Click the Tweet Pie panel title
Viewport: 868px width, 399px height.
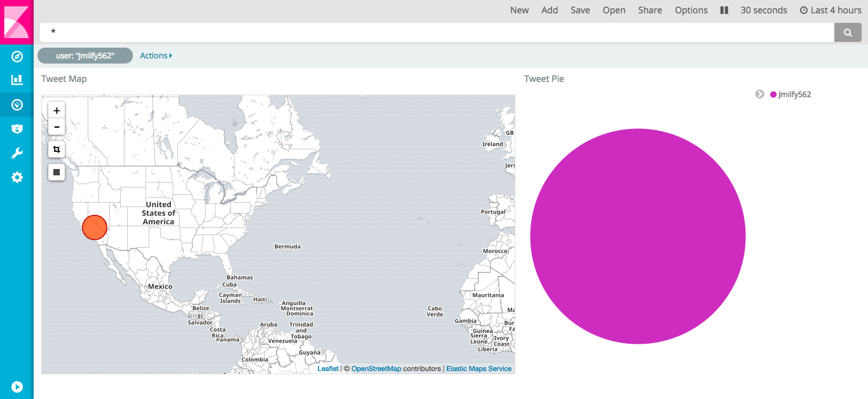[x=544, y=79]
